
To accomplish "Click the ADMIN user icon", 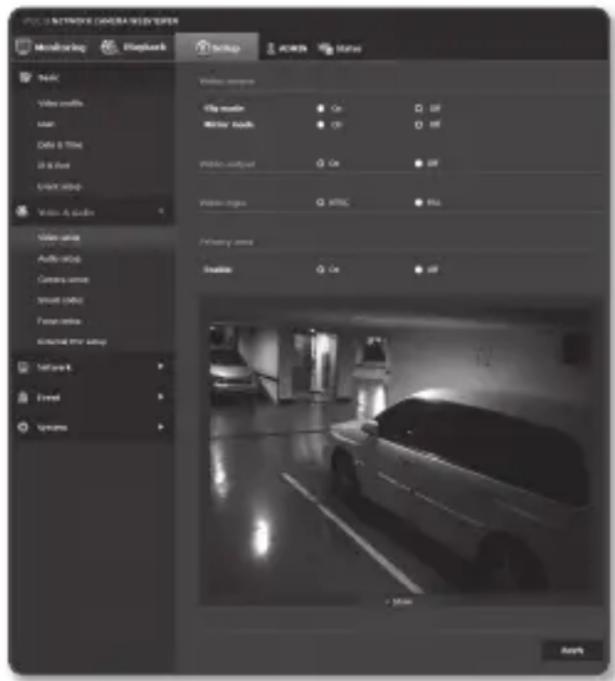I will coord(271,48).
